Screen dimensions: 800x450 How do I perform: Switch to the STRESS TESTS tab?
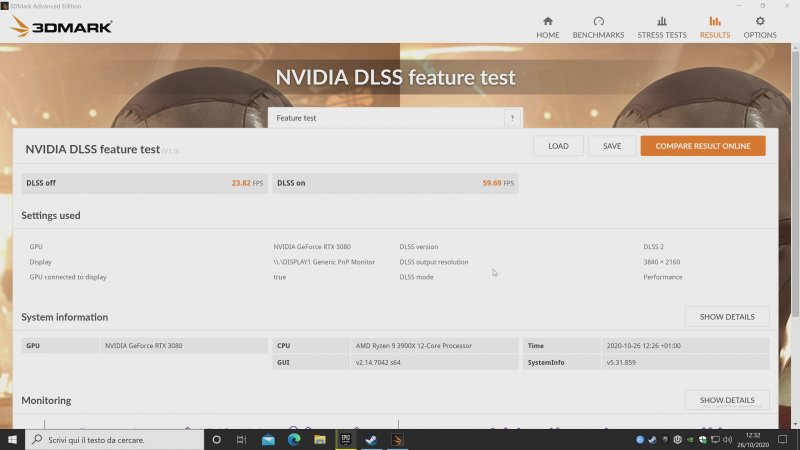click(662, 27)
